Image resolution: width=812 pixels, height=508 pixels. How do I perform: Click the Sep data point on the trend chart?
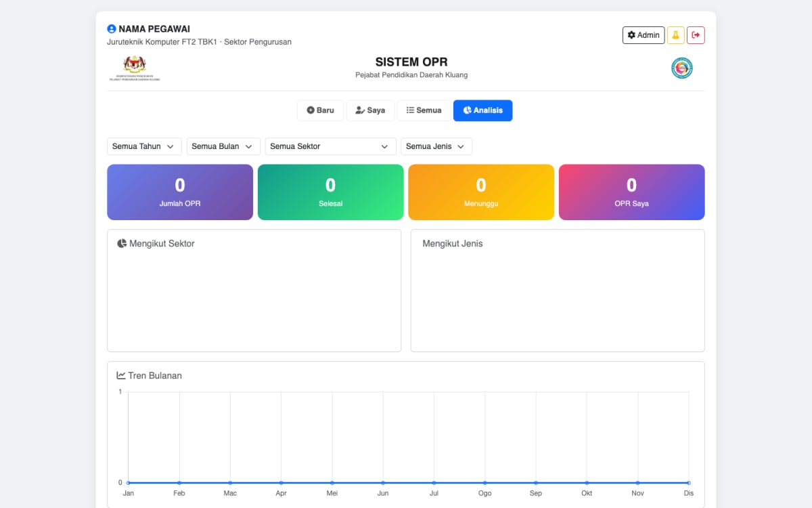point(536,483)
